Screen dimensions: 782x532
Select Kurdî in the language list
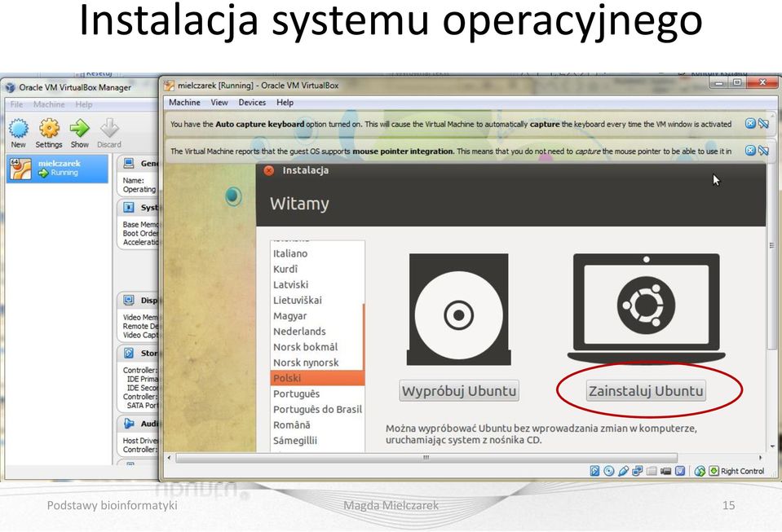(317, 269)
